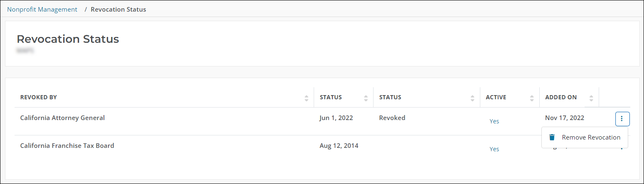Sort table by the Revoked By column arrows
Screen dimensions: 644x184
(306, 98)
